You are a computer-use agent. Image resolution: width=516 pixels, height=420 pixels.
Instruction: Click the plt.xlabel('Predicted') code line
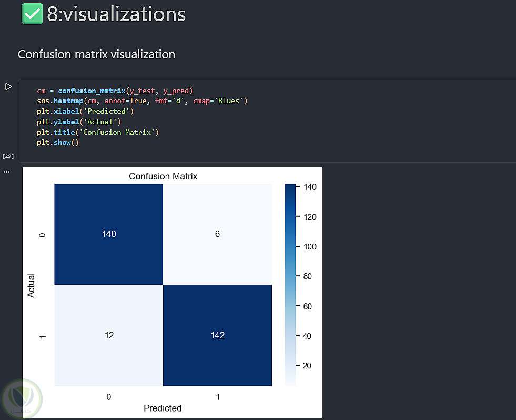point(85,111)
